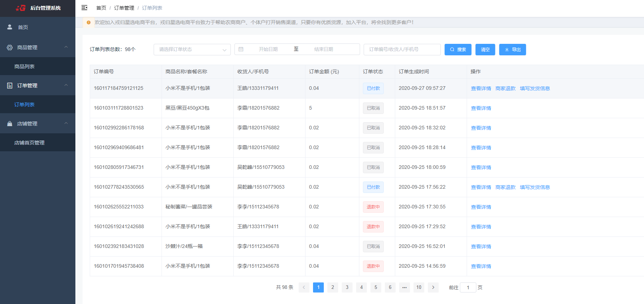This screenshot has width=644, height=304.
Task: Click the gear icon beside 商品管理
Action: tap(10, 47)
